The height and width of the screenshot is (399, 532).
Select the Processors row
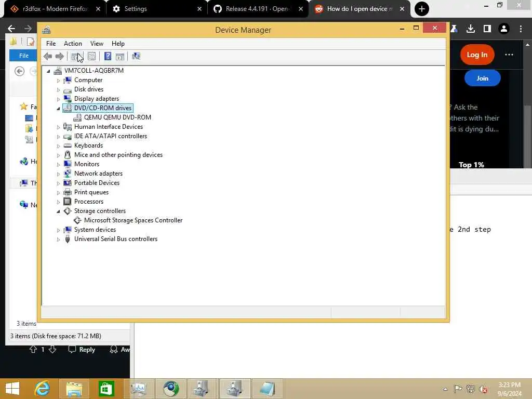click(88, 202)
